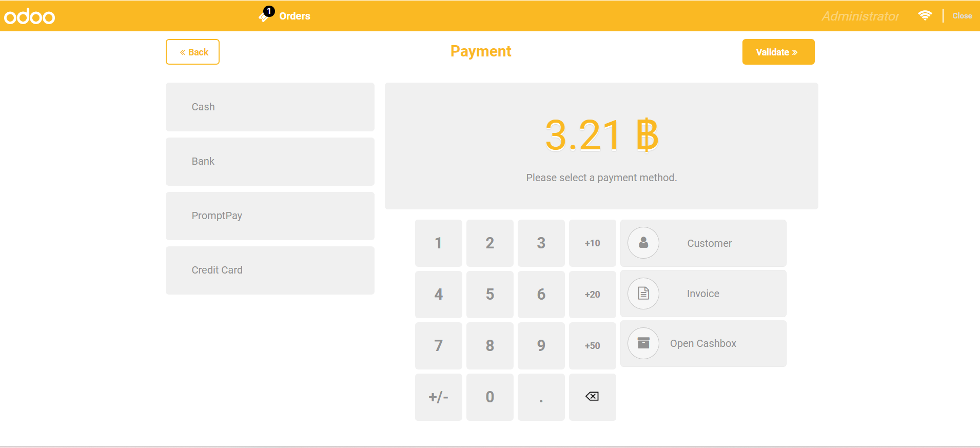This screenshot has width=980, height=448.
Task: Add 20 with the +20 key
Action: [x=593, y=294]
